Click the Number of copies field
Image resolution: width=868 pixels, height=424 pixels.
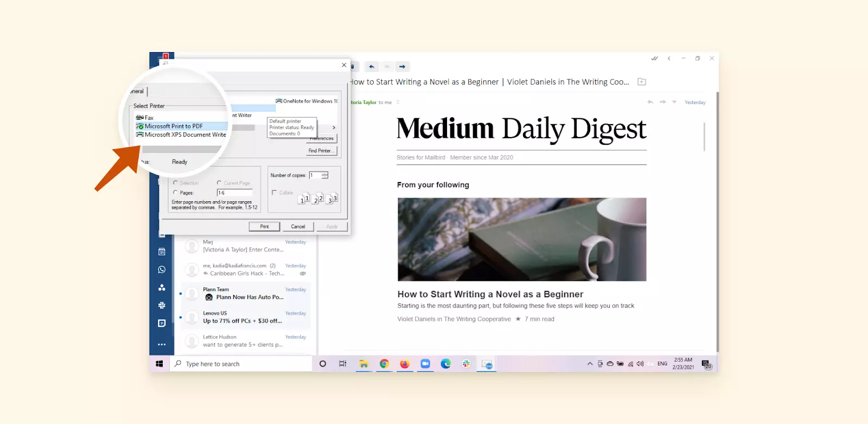pos(315,175)
